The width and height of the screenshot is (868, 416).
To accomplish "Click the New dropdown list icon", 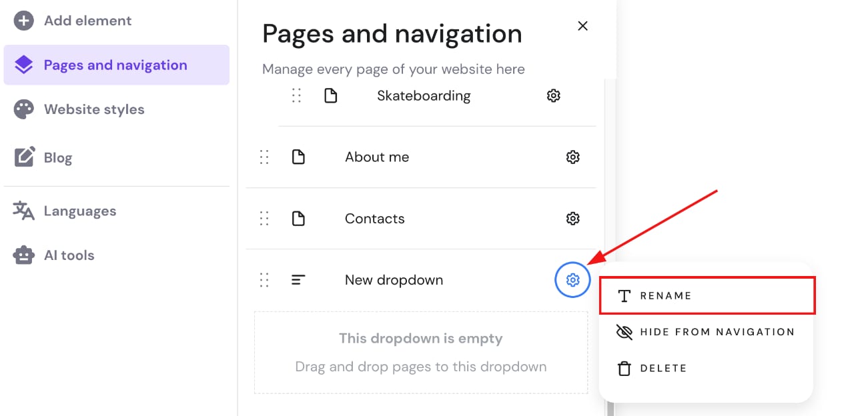I will (298, 280).
